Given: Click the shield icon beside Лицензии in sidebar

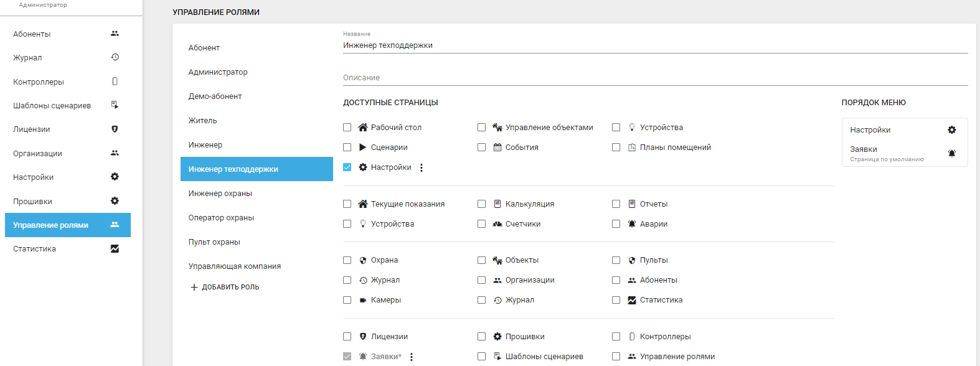Looking at the screenshot, I should coord(115,129).
